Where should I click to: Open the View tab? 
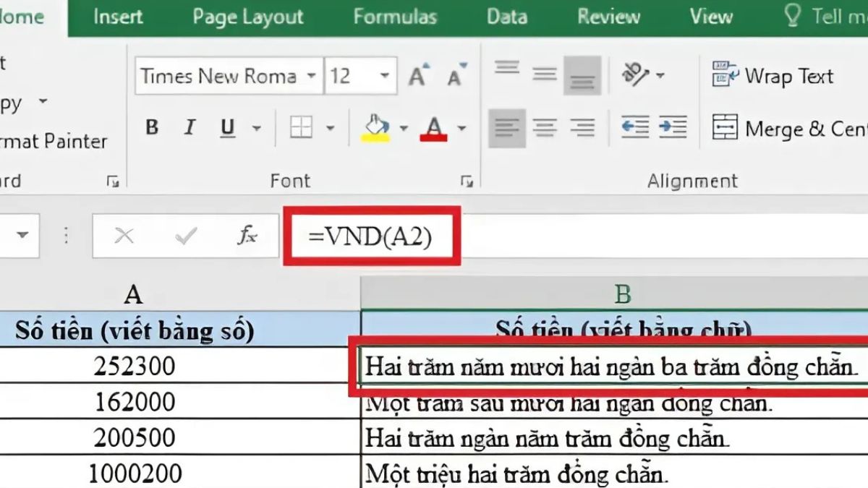pos(711,17)
